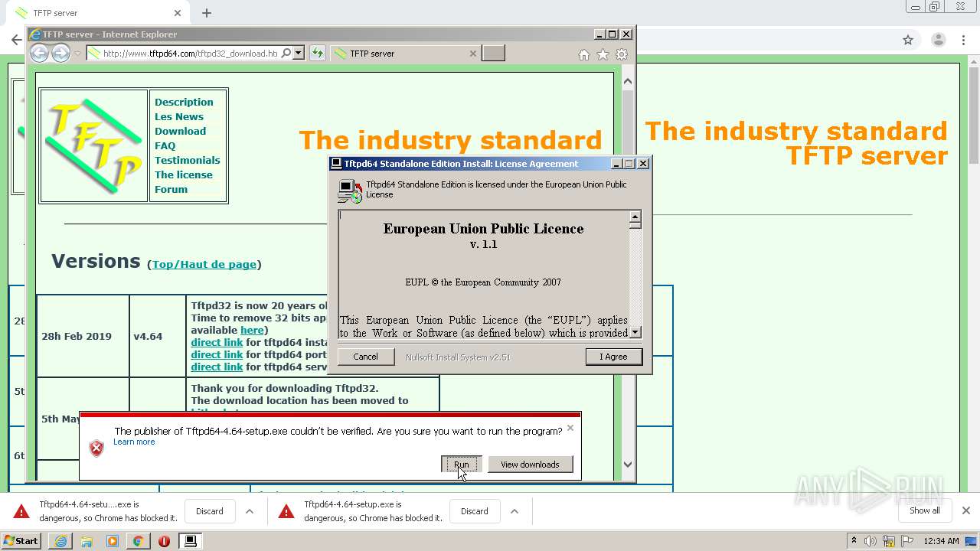Click Cancel in Tftpd64 installer

point(365,357)
